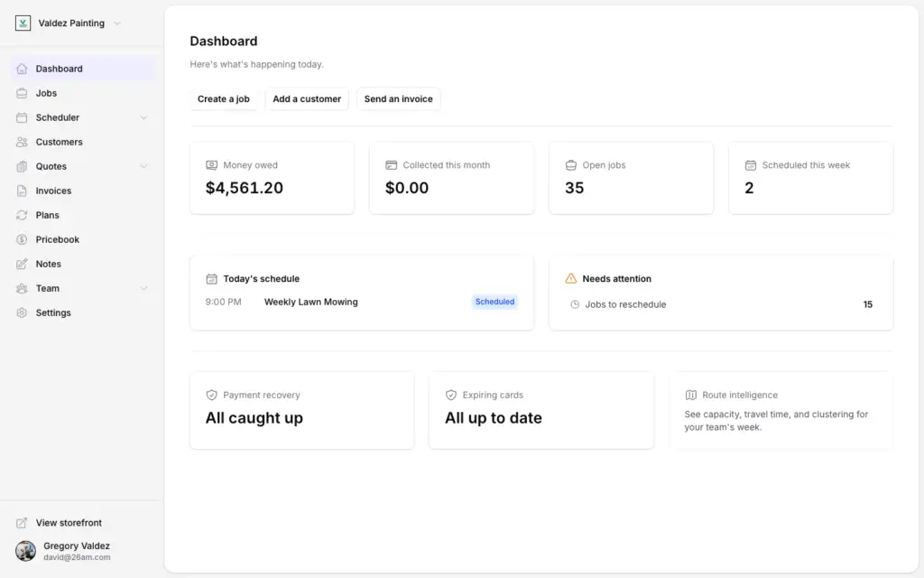
Task: Open Pricebook in the sidebar menu
Action: [83, 239]
